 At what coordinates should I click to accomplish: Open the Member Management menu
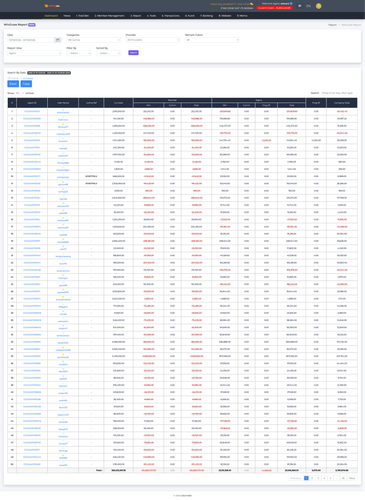(109, 16)
